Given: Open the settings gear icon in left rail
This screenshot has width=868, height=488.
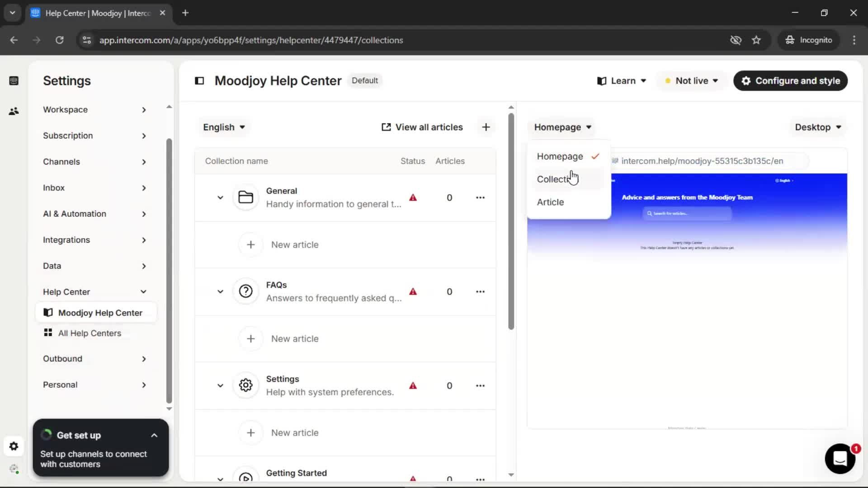Looking at the screenshot, I should pyautogui.click(x=14, y=446).
